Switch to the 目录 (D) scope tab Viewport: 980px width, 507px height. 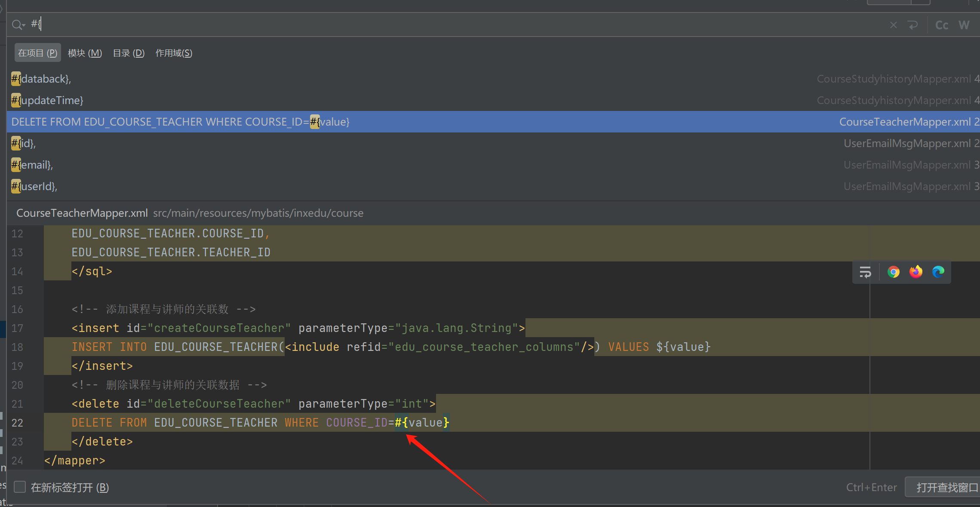(x=129, y=53)
